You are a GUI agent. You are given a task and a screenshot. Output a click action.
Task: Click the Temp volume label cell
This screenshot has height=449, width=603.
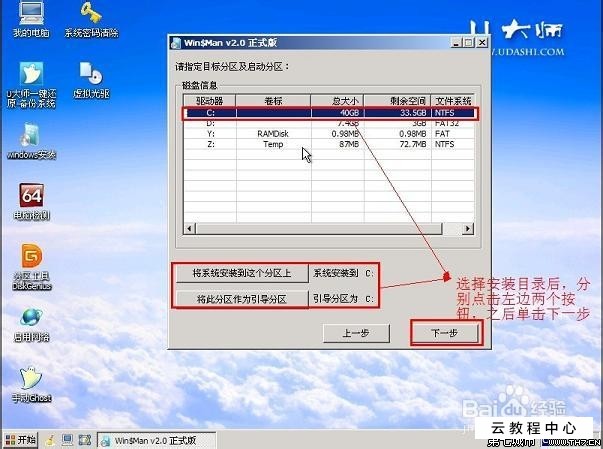pos(273,144)
